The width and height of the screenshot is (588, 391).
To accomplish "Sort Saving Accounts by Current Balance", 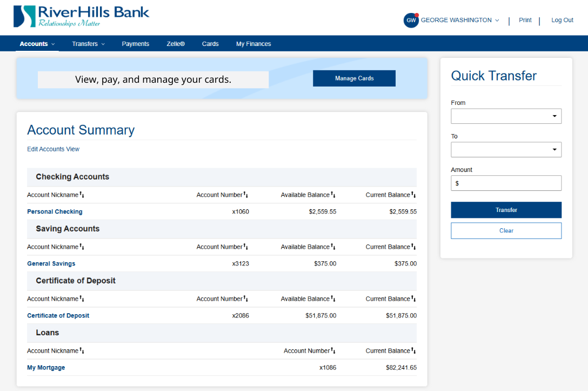I will (391, 247).
